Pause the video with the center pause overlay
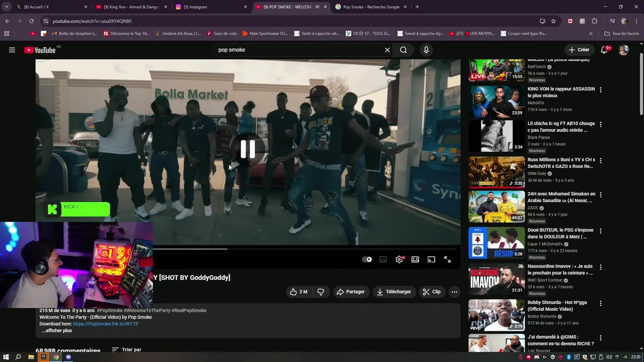Image resolution: width=644 pixels, height=362 pixels. pyautogui.click(x=248, y=149)
